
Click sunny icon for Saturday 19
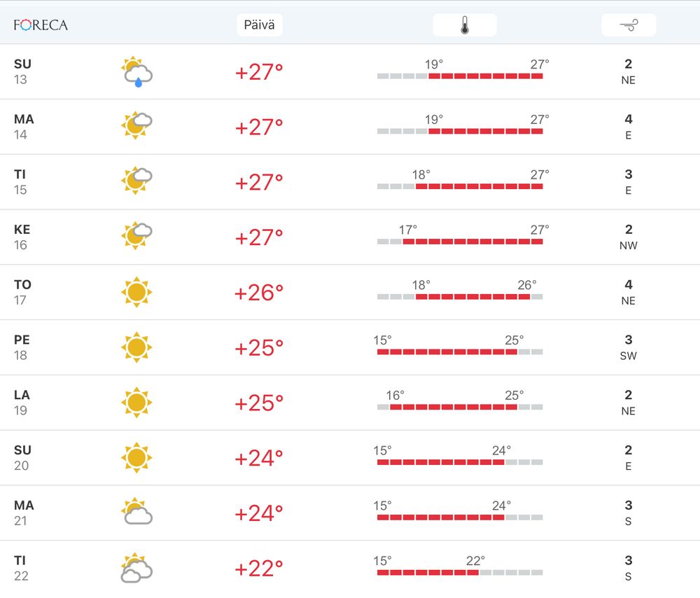136,403
